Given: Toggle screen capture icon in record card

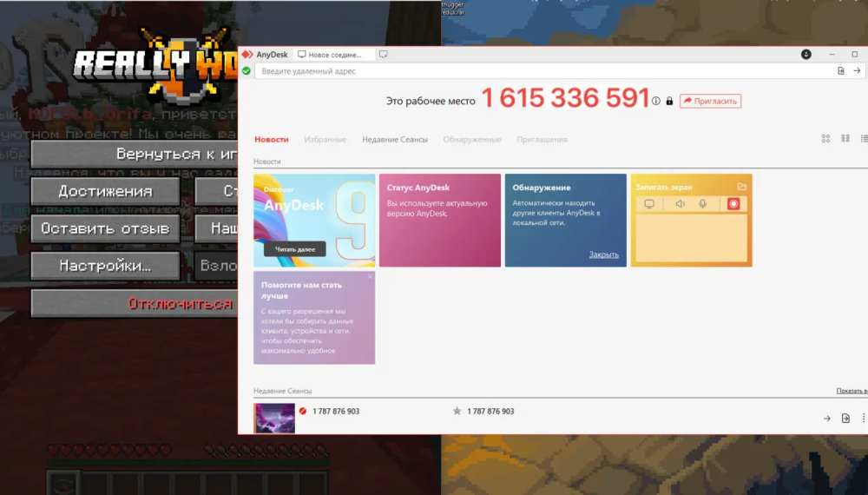Looking at the screenshot, I should [649, 204].
